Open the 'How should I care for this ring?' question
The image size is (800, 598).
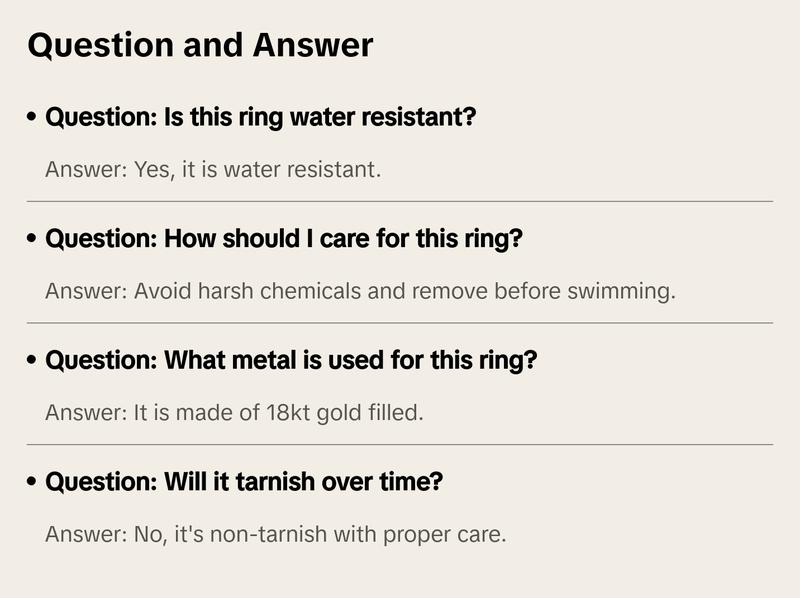point(284,238)
